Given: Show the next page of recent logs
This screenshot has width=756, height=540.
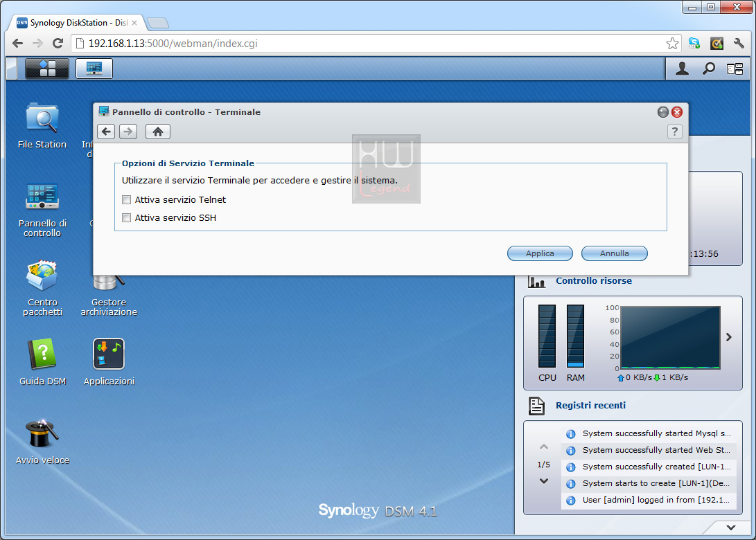Looking at the screenshot, I should (544, 480).
